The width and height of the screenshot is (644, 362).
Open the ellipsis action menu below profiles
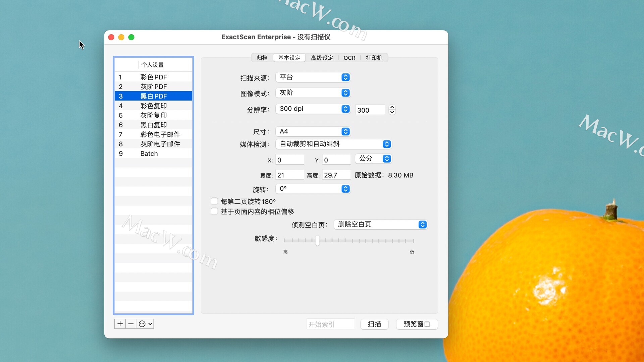click(x=145, y=324)
